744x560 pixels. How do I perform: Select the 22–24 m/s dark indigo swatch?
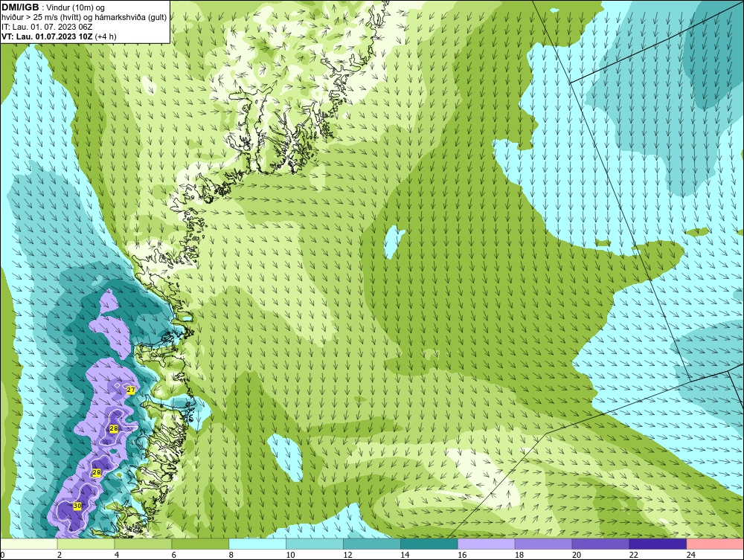point(658,544)
